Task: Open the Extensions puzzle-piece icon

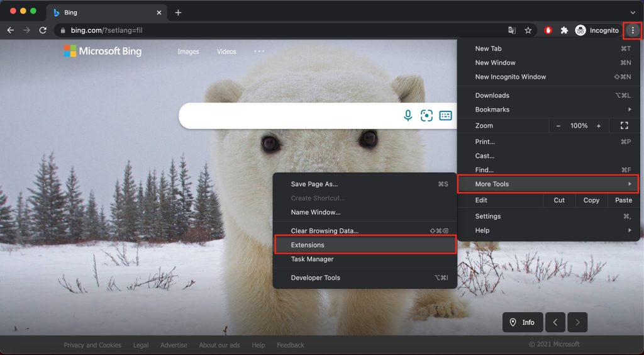Action: [564, 30]
